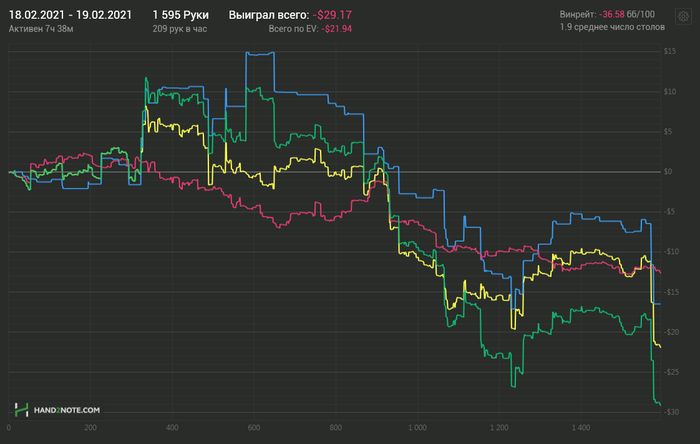The height and width of the screenshot is (444, 700).
Task: Click the 600 mark on hands axis
Action: pos(254,427)
